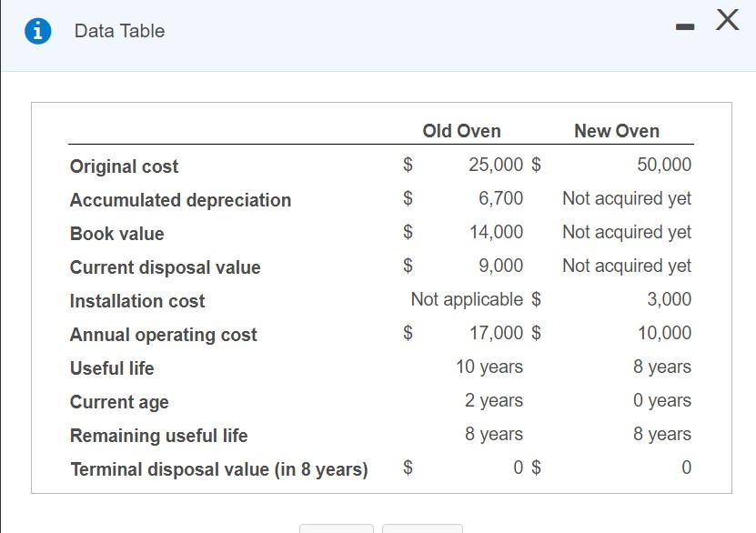
Task: Select the 3,000 installation cost
Action: [x=670, y=299]
